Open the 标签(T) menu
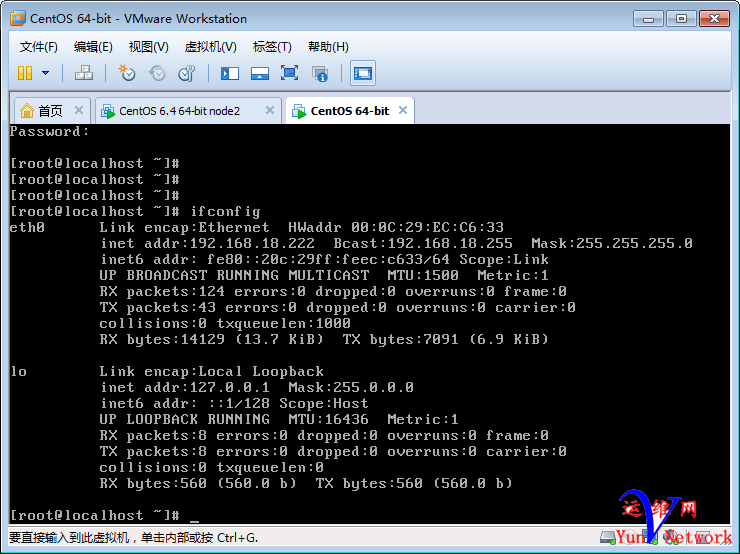The height and width of the screenshot is (554, 740). (272, 47)
